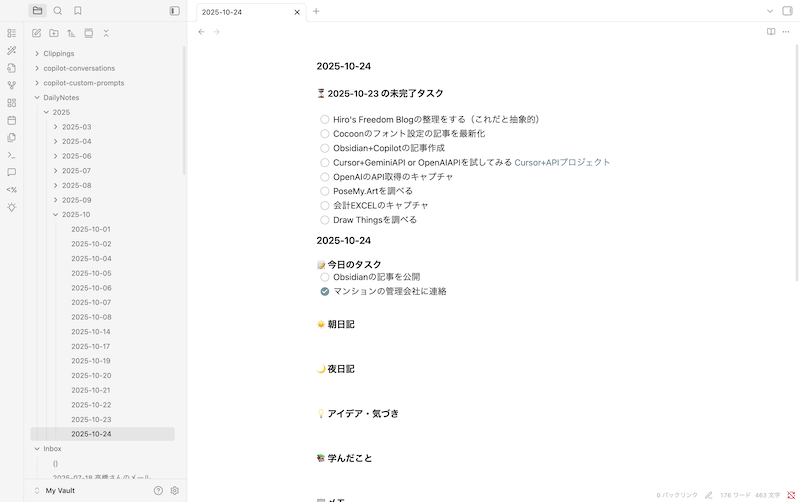Expand the Clippings folder
Viewport: 800px width, 502px height.
point(37,54)
